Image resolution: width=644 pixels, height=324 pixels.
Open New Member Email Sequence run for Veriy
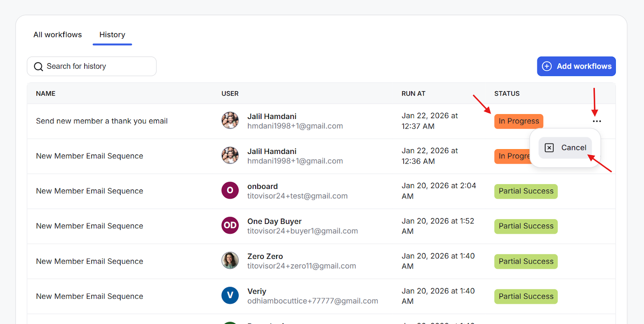[89, 296]
